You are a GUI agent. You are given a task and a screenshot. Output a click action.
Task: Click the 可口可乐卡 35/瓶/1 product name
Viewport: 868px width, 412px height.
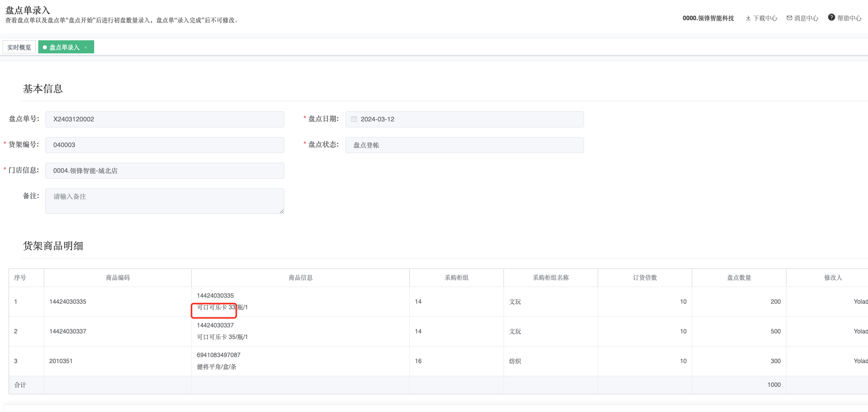pyautogui.click(x=222, y=337)
